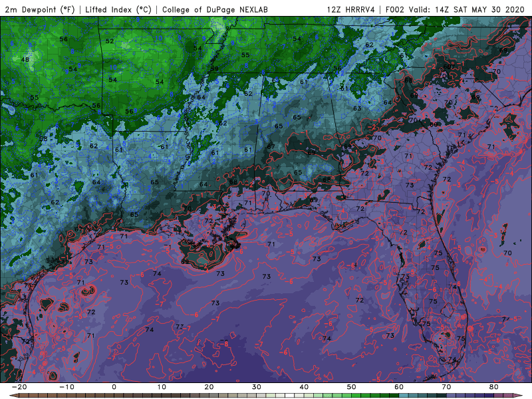
Task: Click the '2m Dewpoint (°F)' title text
Action: pos(40,9)
